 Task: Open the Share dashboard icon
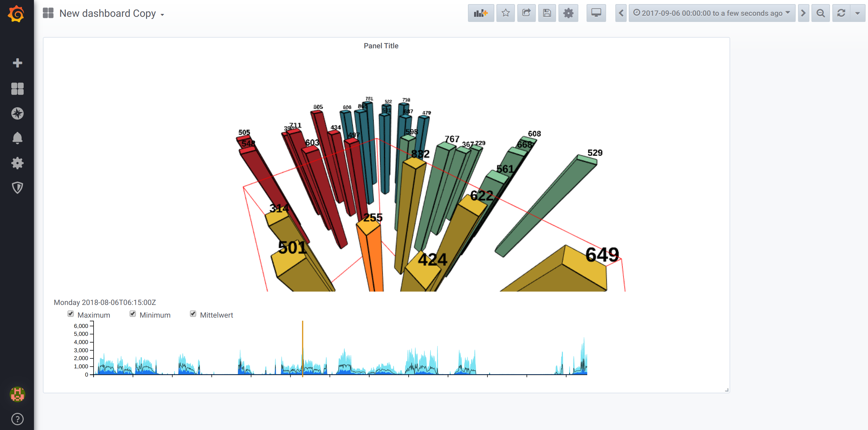526,13
